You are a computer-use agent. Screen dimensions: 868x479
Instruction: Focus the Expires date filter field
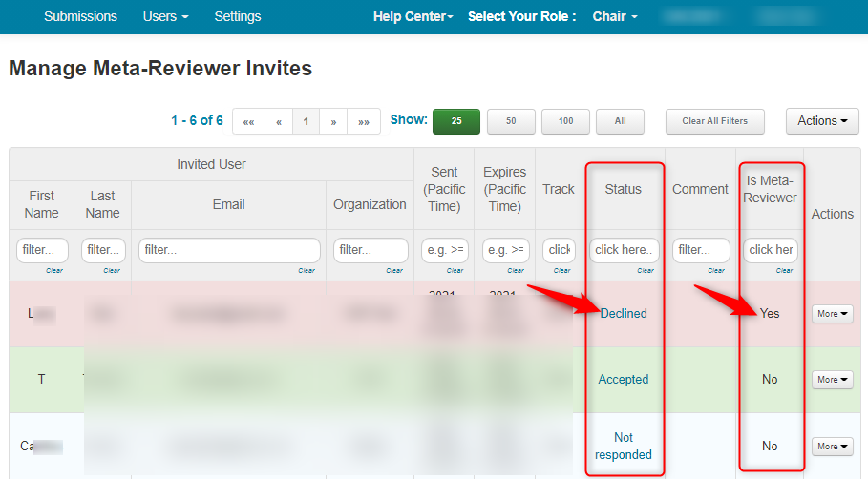[505, 250]
